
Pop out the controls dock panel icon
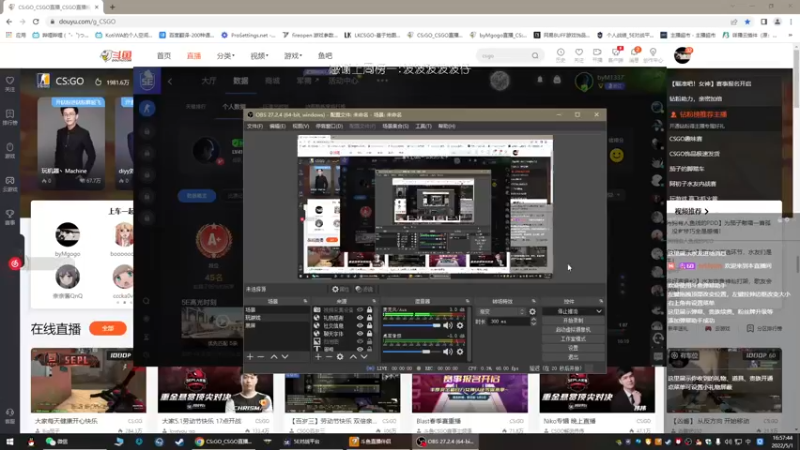(x=601, y=302)
